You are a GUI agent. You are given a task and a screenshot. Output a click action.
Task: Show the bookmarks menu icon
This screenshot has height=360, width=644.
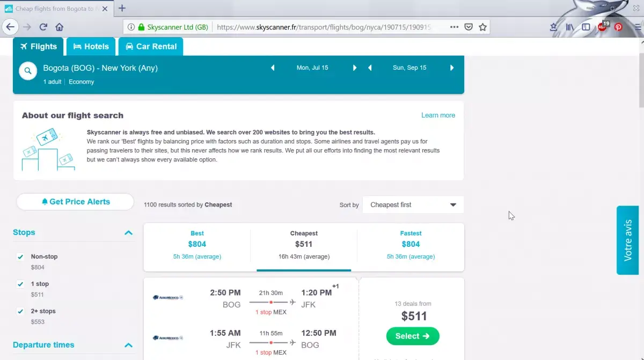click(x=554, y=27)
